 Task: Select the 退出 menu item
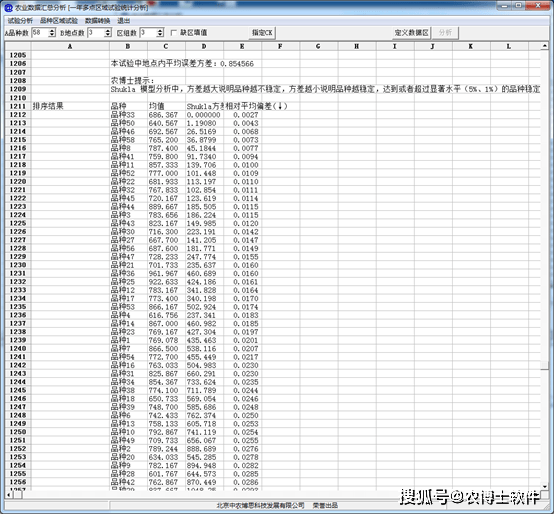tap(124, 21)
